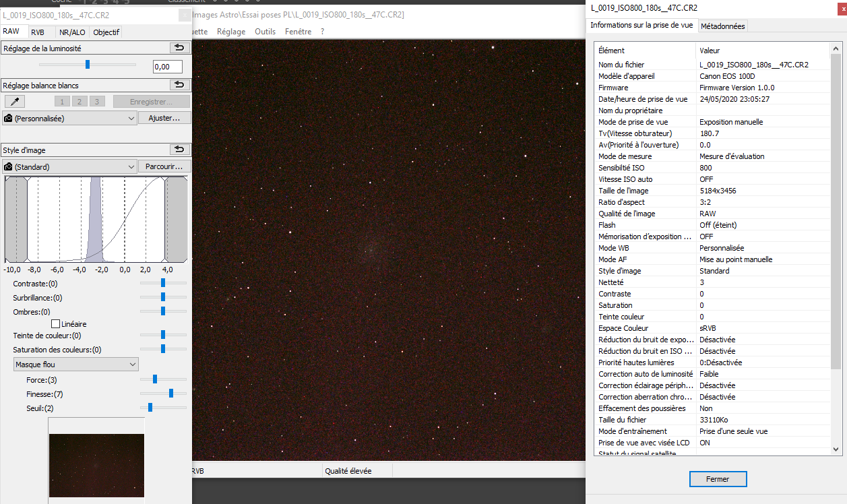Viewport: 847px width, 504px height.
Task: Select the image size value 5184x3456
Action: click(718, 191)
